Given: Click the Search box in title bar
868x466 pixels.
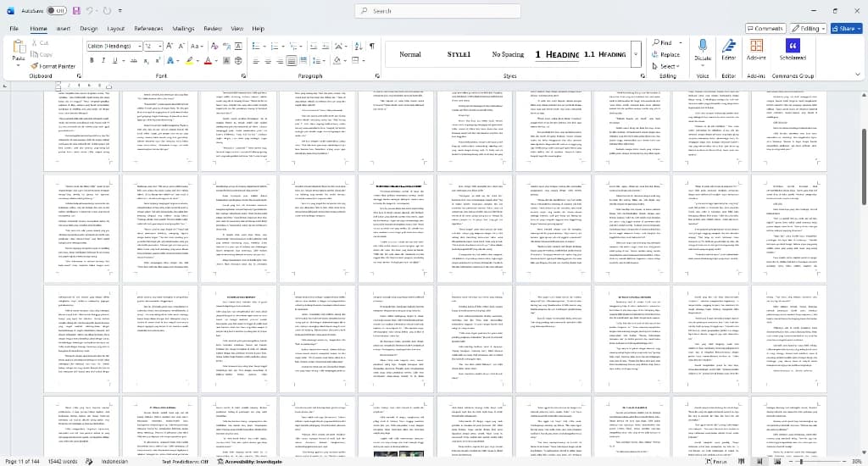Looking at the screenshot, I should [x=437, y=10].
